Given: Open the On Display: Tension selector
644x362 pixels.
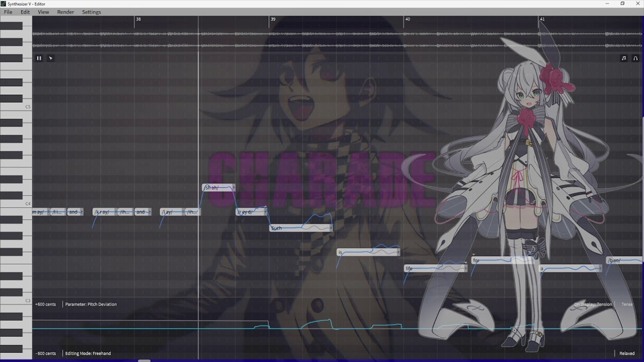Looking at the screenshot, I should [x=593, y=304].
